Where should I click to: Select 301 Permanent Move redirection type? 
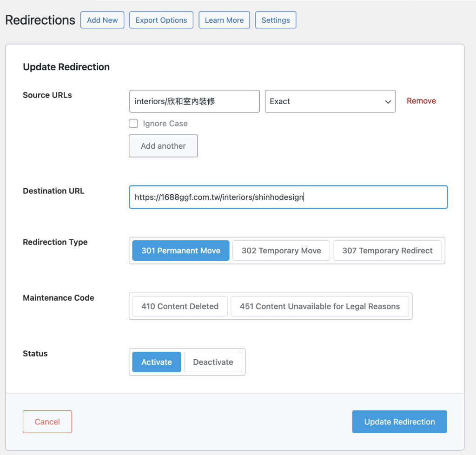(x=181, y=251)
